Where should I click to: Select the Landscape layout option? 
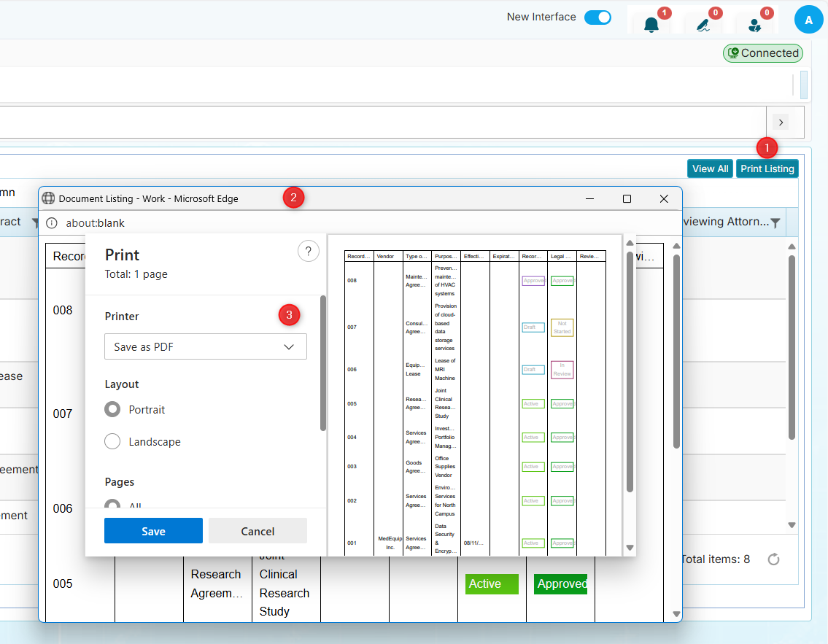point(112,442)
